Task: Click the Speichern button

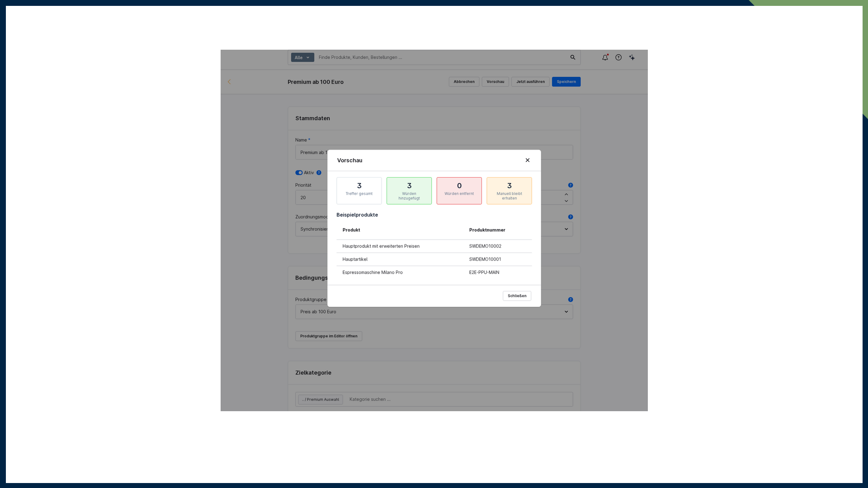Action: pos(566,82)
